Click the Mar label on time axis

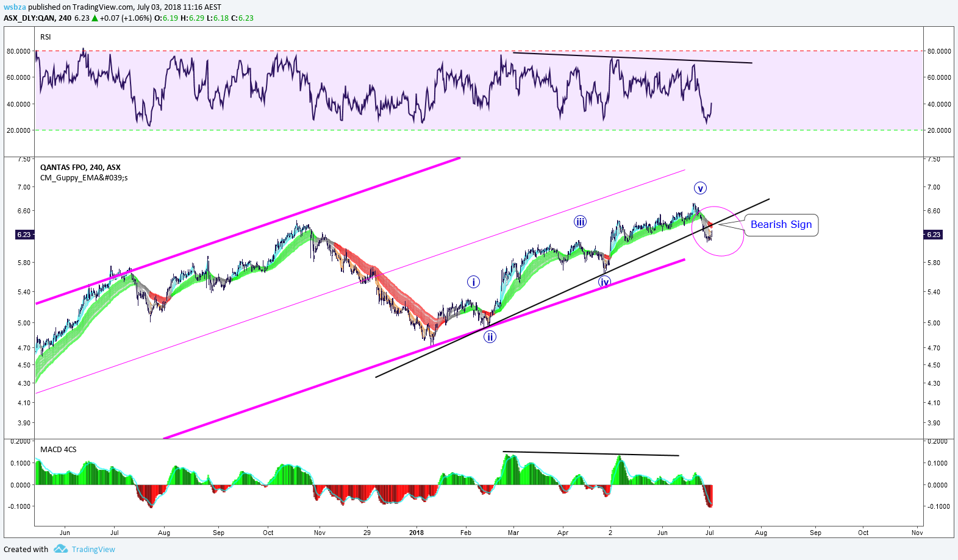pyautogui.click(x=513, y=533)
